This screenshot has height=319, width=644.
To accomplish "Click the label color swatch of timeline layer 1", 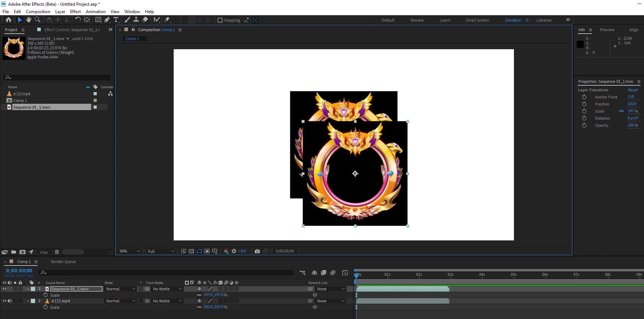I will pyautogui.click(x=33, y=289).
